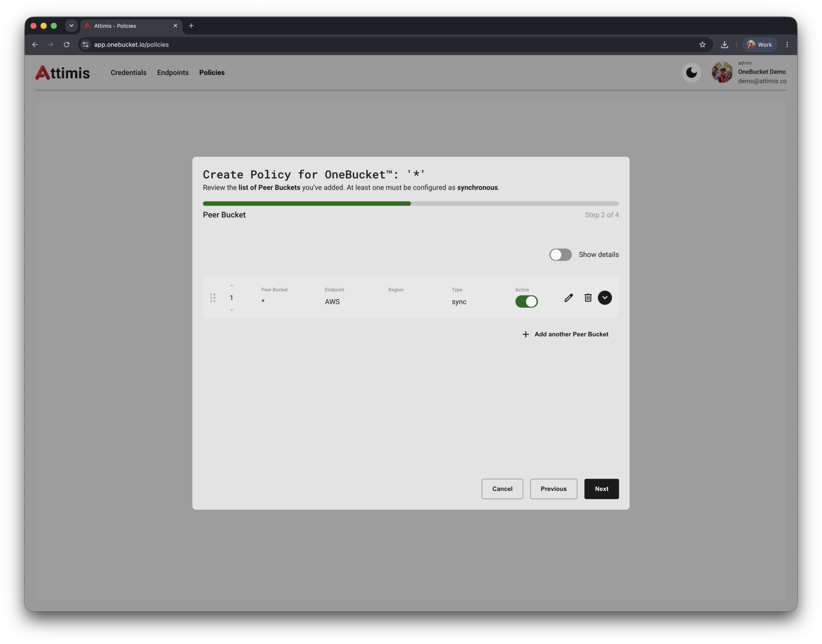Image resolution: width=822 pixels, height=644 pixels.
Task: Click the Attimis logo
Action: (x=62, y=72)
